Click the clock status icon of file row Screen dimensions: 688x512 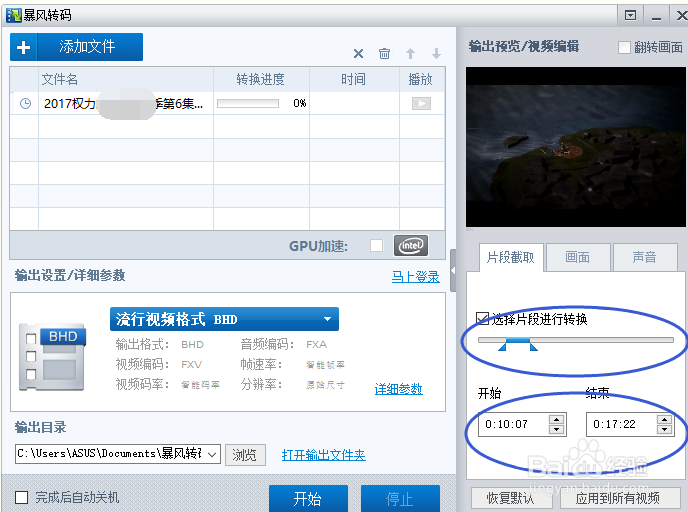point(25,104)
